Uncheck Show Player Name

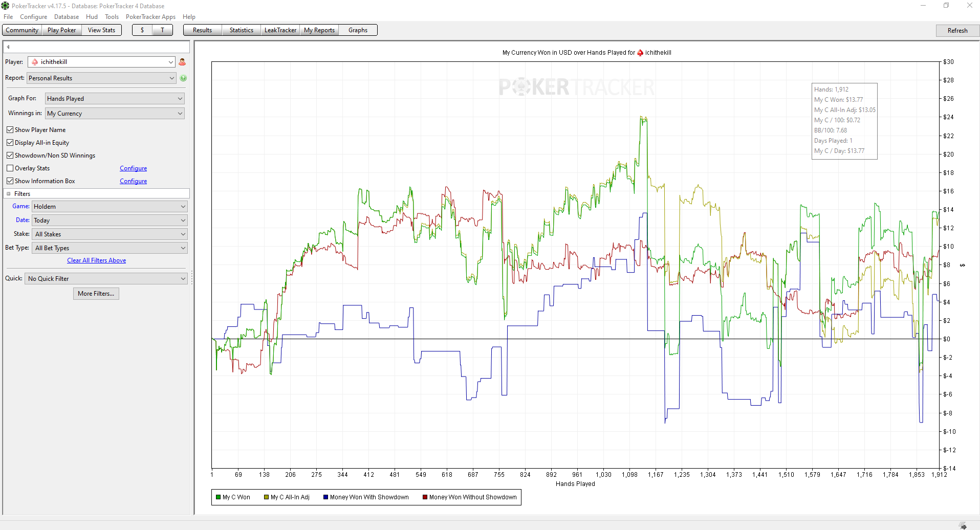(10, 130)
